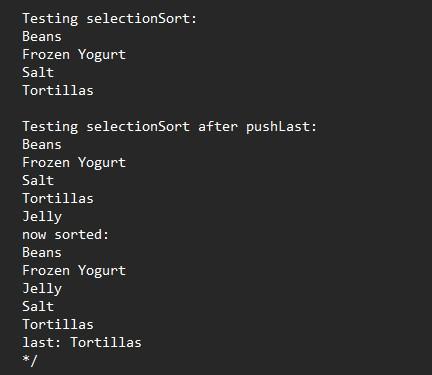Click 'Frozen Yogurt' in first sorted list

tap(74, 55)
